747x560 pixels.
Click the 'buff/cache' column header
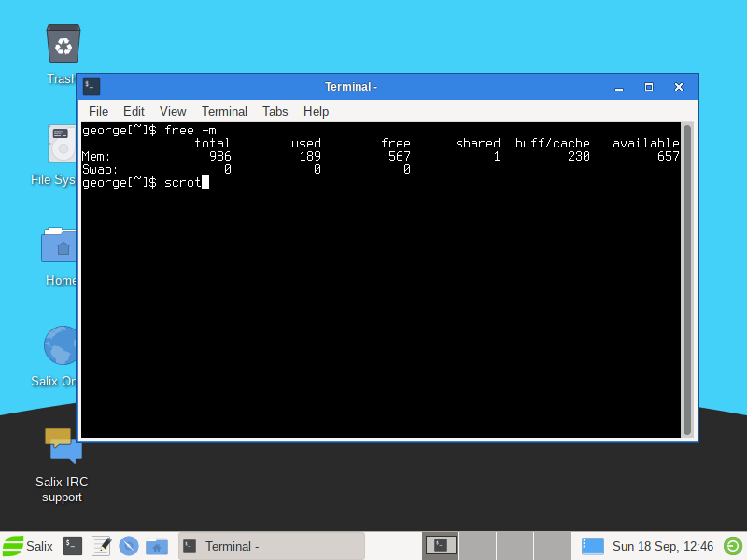point(553,144)
